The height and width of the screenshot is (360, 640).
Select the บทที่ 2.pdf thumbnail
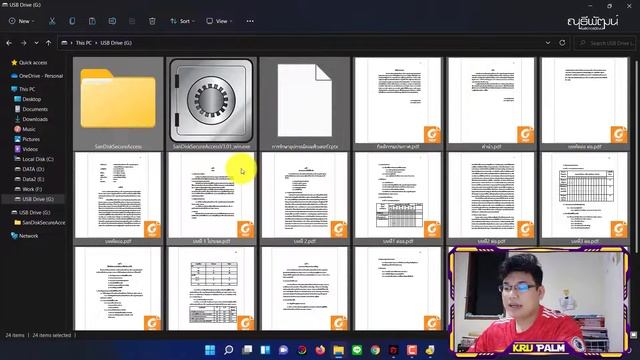(x=305, y=198)
